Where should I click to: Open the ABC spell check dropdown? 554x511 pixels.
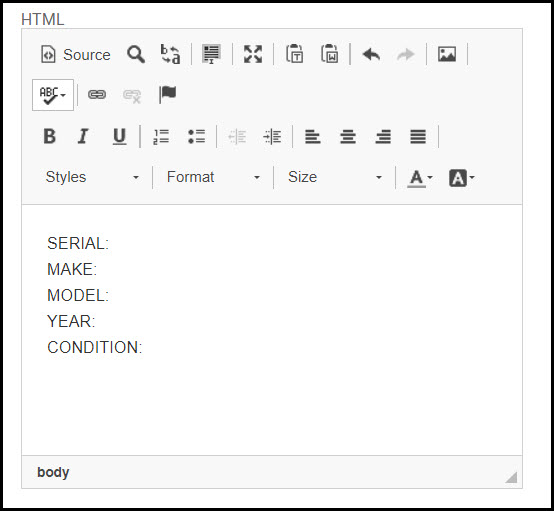53,95
